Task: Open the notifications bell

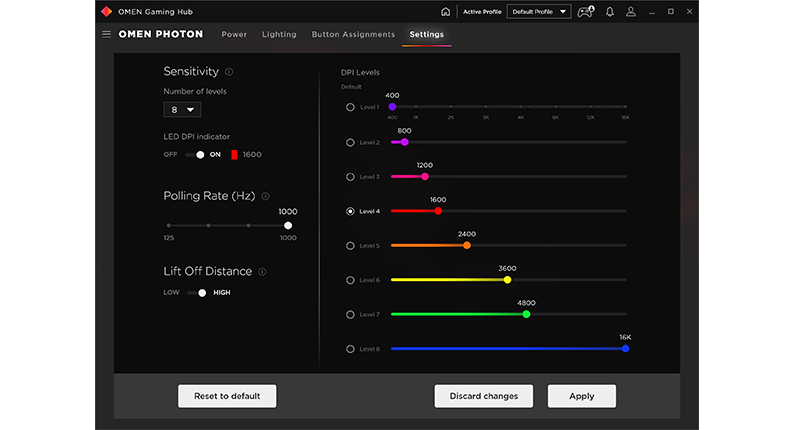Action: pyautogui.click(x=610, y=12)
